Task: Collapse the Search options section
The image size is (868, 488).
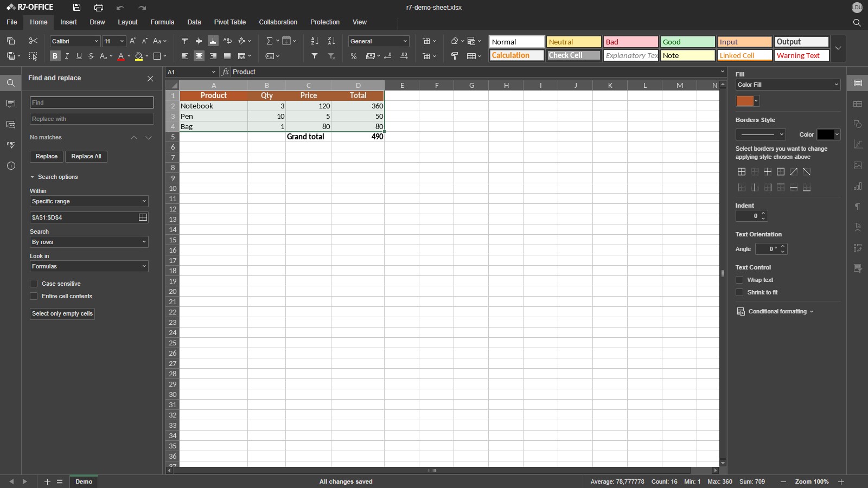Action: [54, 177]
